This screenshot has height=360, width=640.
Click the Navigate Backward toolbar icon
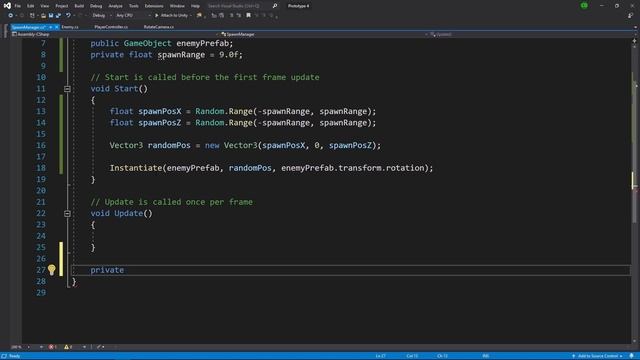[x=11, y=16]
